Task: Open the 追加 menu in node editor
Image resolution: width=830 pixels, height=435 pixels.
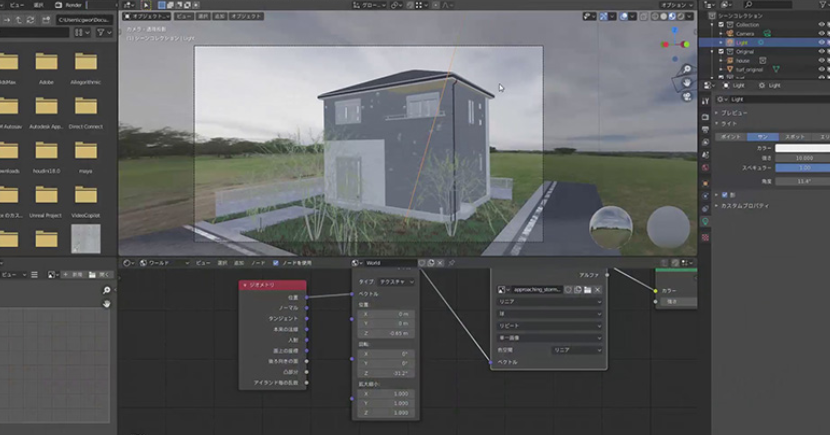Action: 239,263
